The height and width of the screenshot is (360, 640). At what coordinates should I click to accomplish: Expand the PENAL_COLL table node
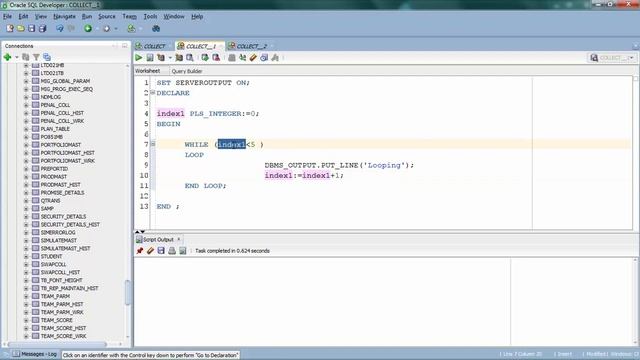26,105
